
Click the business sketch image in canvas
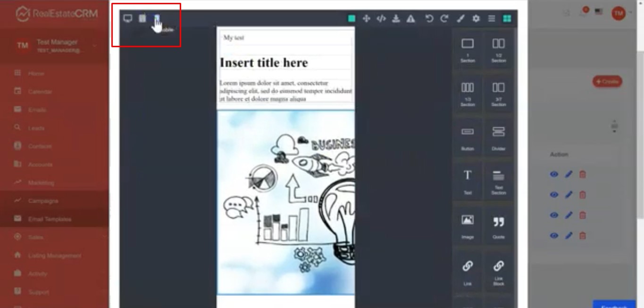click(286, 202)
